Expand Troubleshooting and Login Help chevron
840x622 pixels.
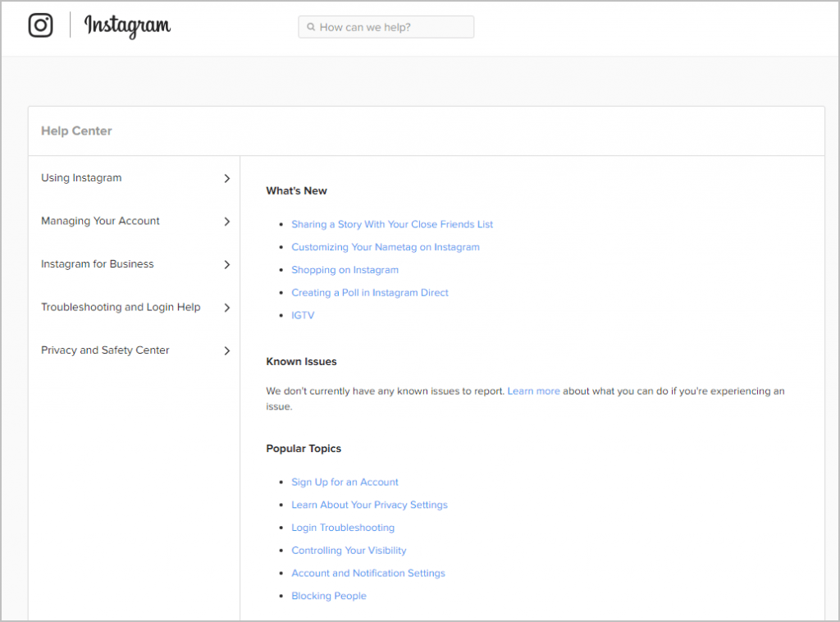click(226, 308)
